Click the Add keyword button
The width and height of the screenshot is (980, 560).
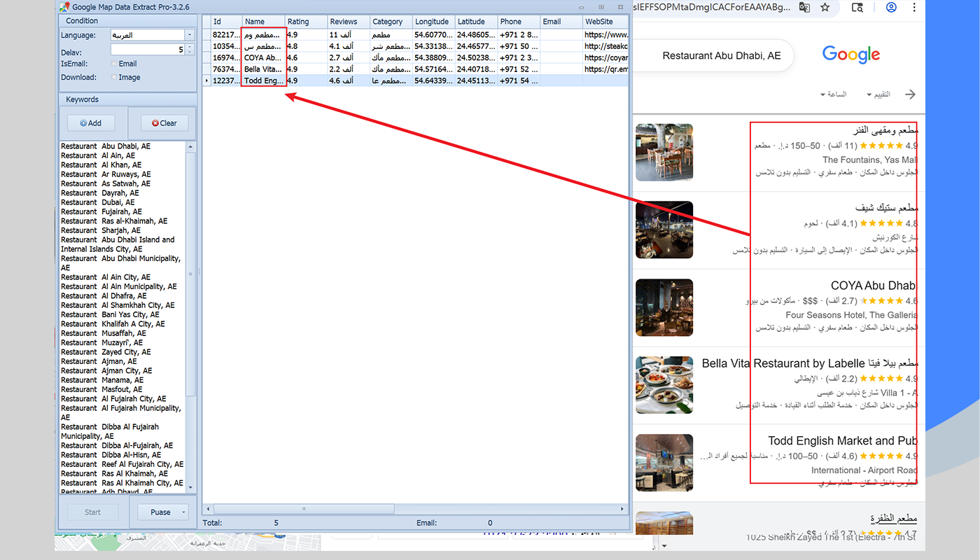pos(91,123)
